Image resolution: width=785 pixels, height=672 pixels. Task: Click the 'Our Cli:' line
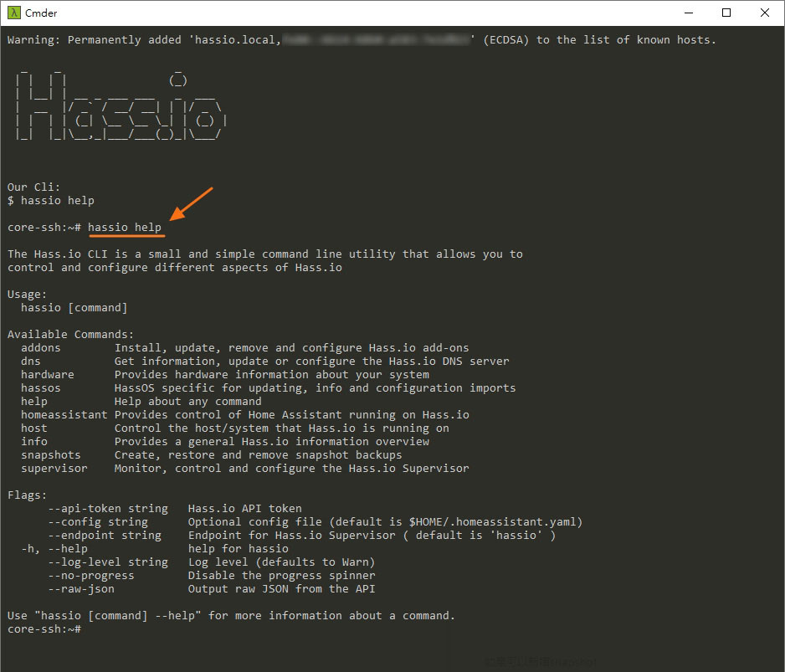point(33,187)
